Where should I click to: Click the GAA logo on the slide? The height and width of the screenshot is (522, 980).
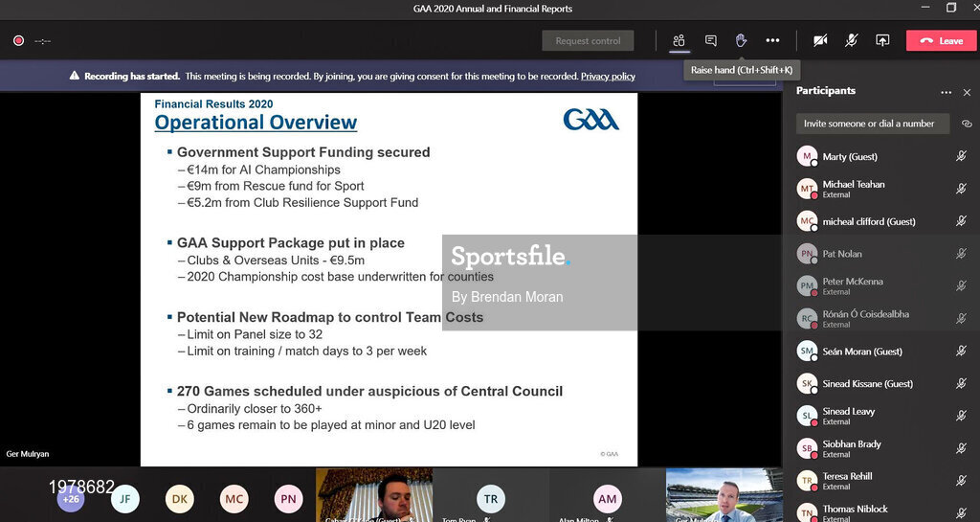pyautogui.click(x=590, y=120)
